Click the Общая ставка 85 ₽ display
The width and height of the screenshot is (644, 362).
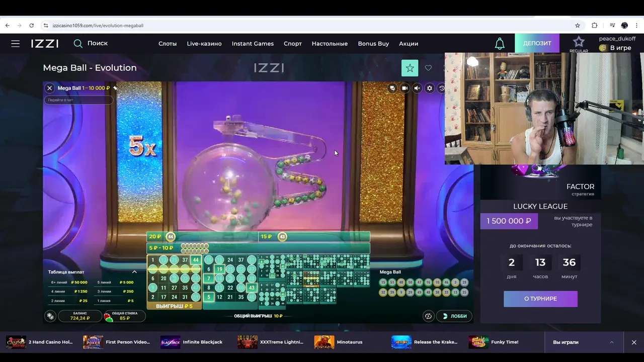pos(125,316)
